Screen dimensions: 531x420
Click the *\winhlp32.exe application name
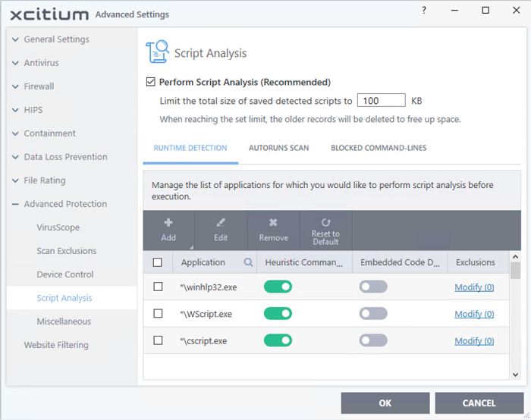click(209, 287)
